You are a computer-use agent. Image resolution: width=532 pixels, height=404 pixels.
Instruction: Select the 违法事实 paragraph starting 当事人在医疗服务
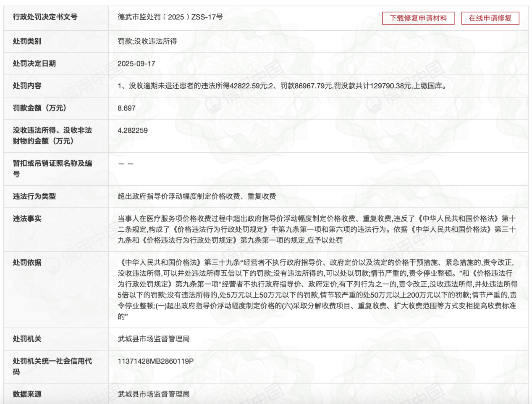317,229
